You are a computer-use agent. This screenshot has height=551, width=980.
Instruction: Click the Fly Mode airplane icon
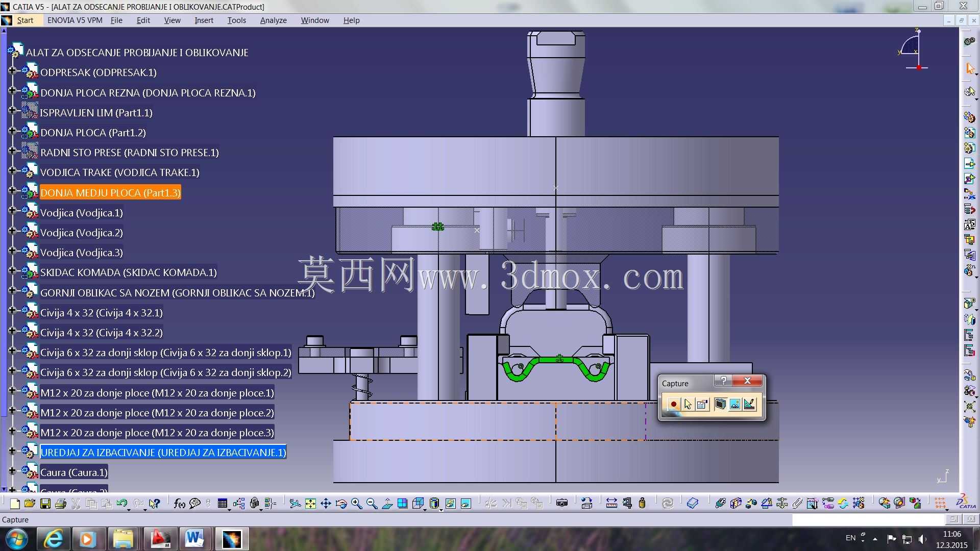pos(295,504)
